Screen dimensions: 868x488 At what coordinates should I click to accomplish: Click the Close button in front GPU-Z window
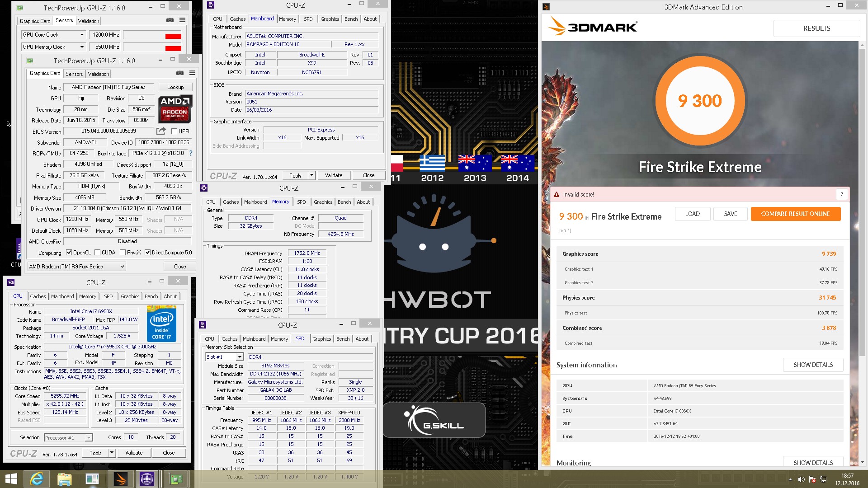point(180,267)
